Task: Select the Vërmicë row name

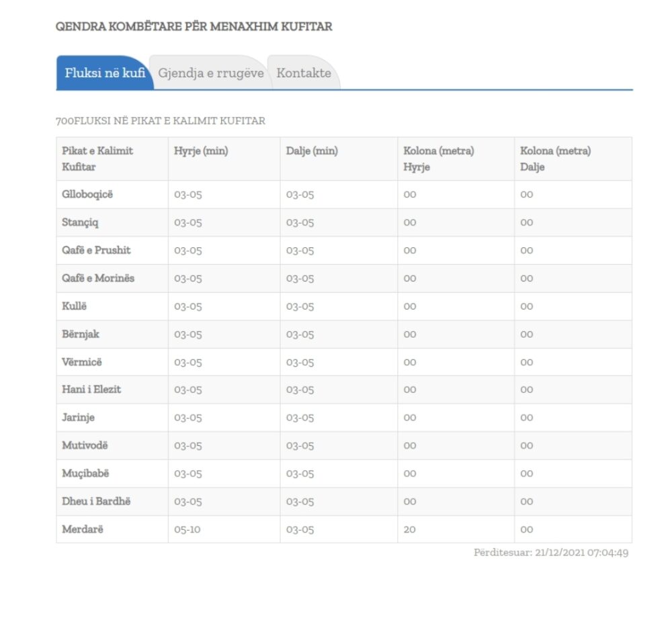Action: pyautogui.click(x=82, y=362)
